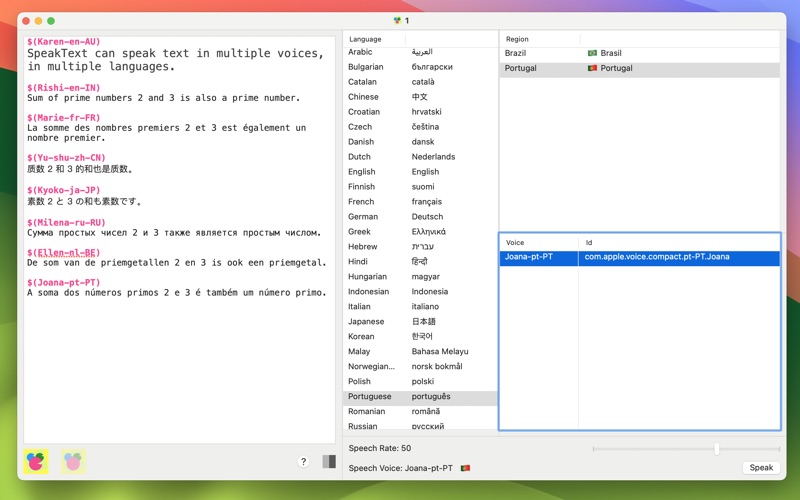Screen dimensions: 800x500
Task: Click the Voice column header
Action: [515, 242]
